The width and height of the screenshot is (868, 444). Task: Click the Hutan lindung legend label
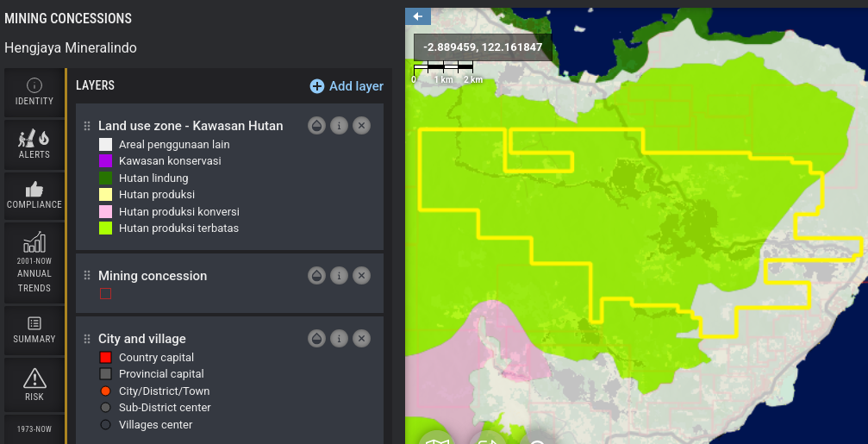coord(153,178)
